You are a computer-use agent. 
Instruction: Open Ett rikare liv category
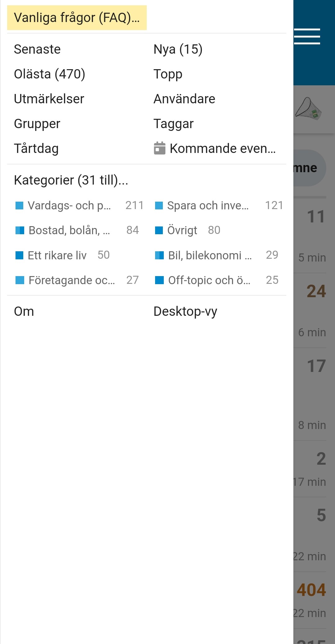(x=57, y=255)
